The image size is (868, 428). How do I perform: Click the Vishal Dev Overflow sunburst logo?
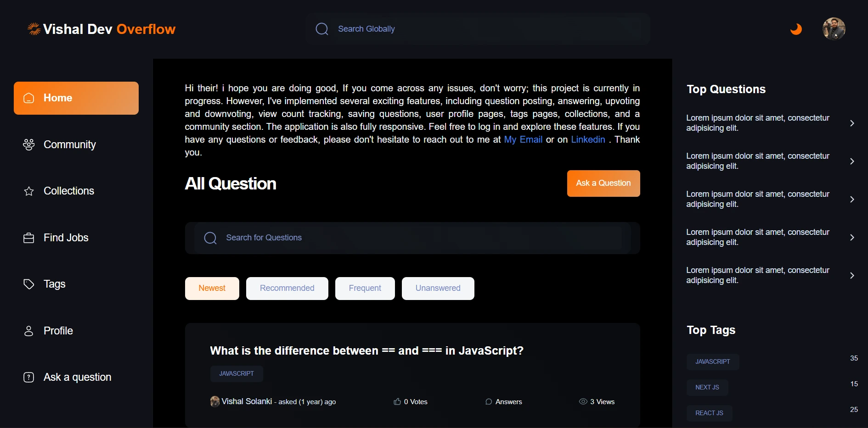pos(34,29)
